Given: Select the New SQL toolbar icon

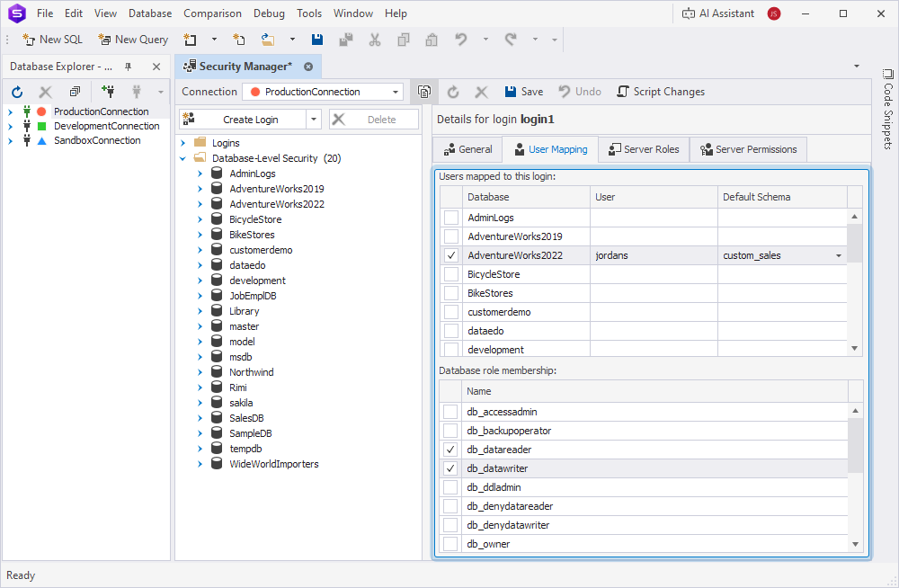Looking at the screenshot, I should coord(51,40).
